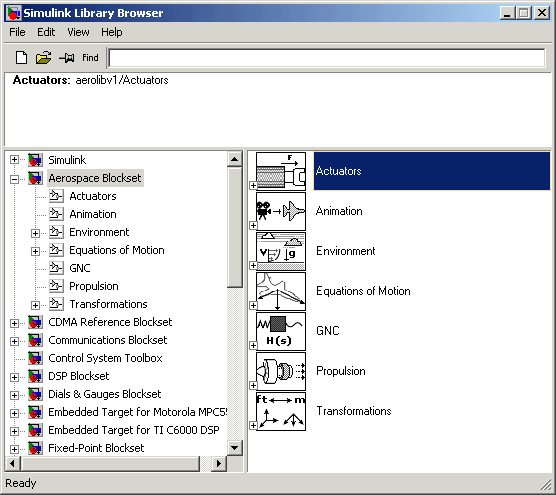Image resolution: width=556 pixels, height=495 pixels.
Task: Click the Environment subsystem icon in tree
Action: click(56, 232)
